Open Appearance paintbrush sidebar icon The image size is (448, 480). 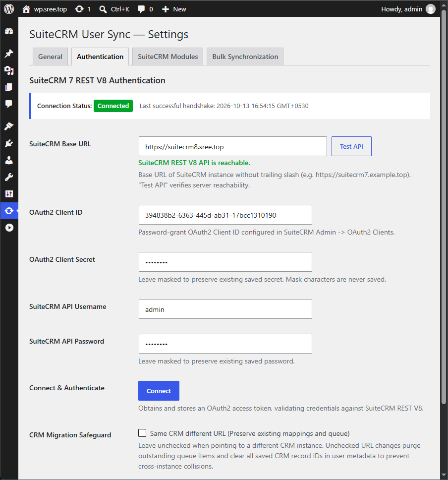[x=9, y=126]
